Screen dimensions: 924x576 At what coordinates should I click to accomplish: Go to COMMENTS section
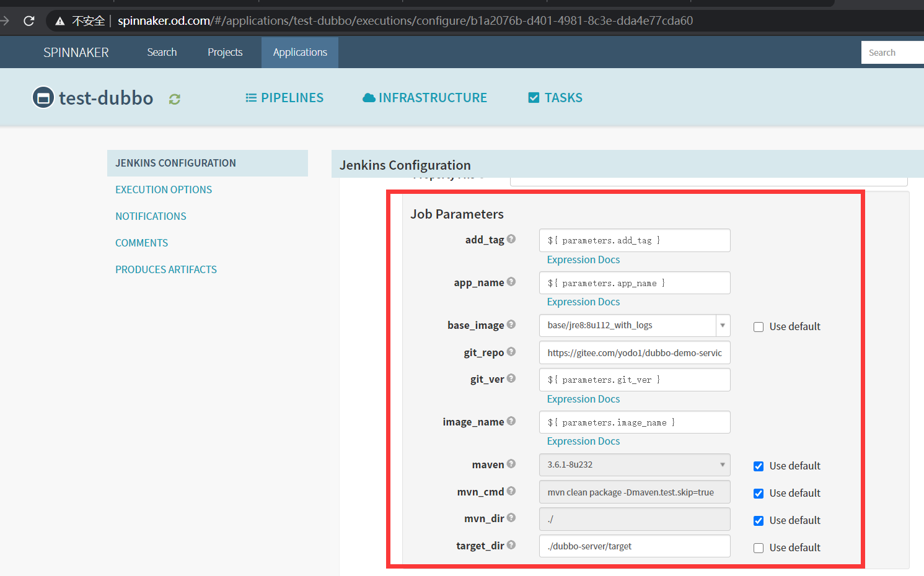[141, 243]
